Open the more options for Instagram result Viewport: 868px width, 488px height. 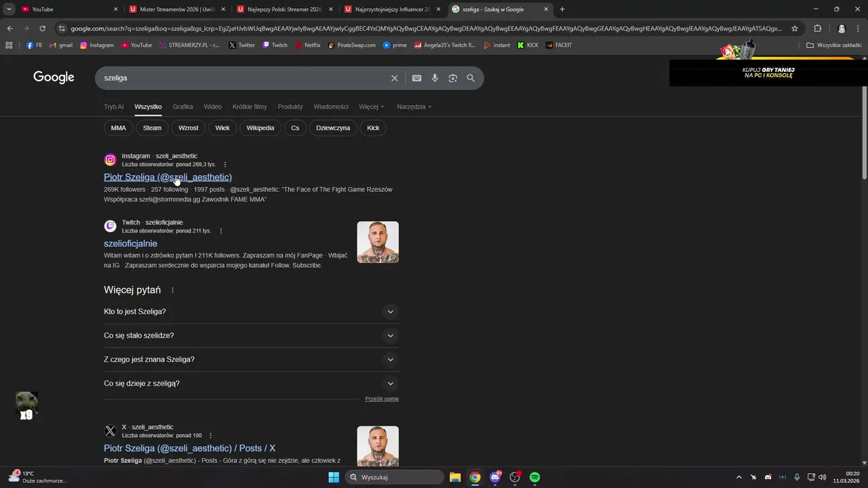(x=225, y=165)
